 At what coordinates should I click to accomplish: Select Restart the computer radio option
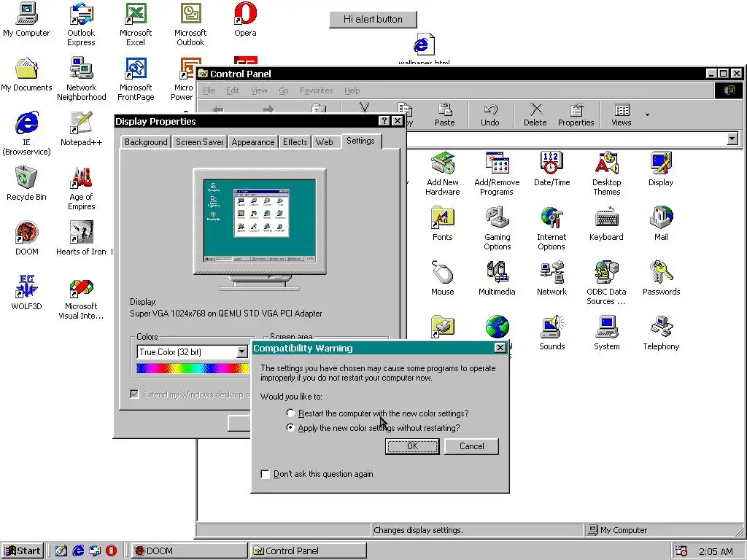pyautogui.click(x=290, y=413)
